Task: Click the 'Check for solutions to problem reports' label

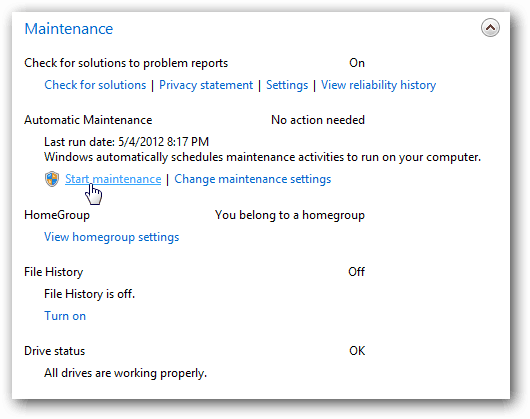Action: point(126,63)
